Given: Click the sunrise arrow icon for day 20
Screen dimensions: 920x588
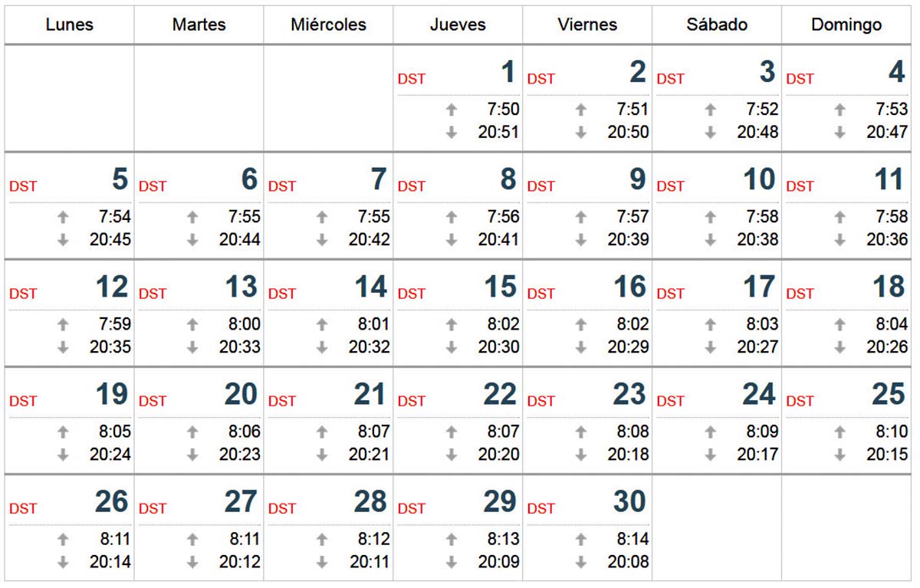Looking at the screenshot, I should click(192, 432).
